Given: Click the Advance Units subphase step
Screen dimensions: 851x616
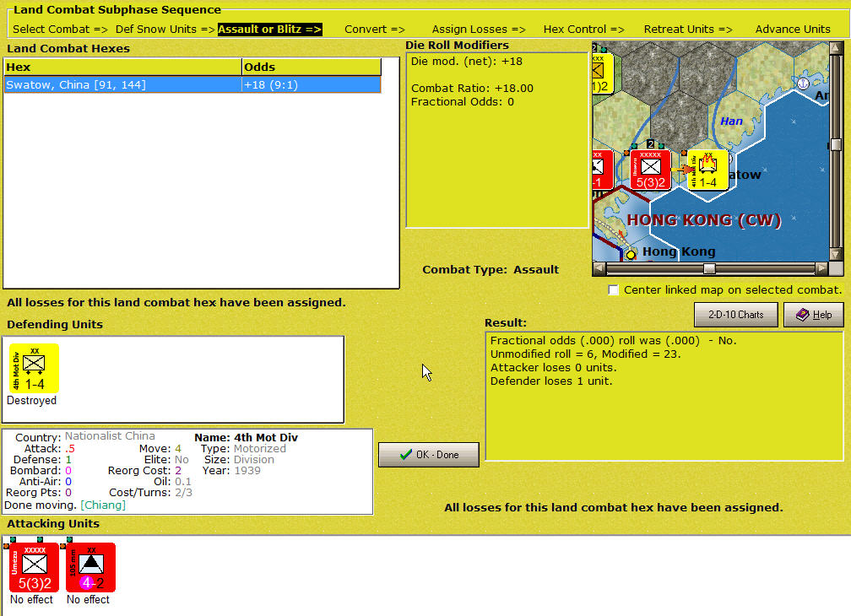Looking at the screenshot, I should coord(793,30).
